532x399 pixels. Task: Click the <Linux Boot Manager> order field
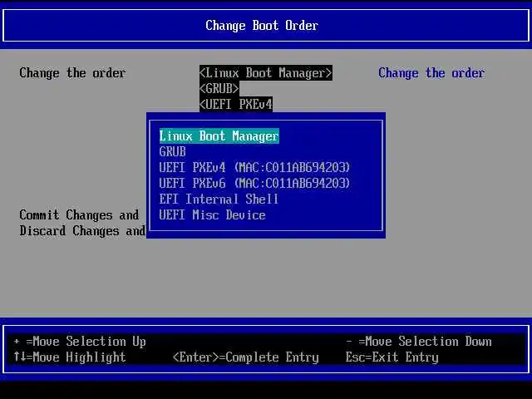coord(266,73)
